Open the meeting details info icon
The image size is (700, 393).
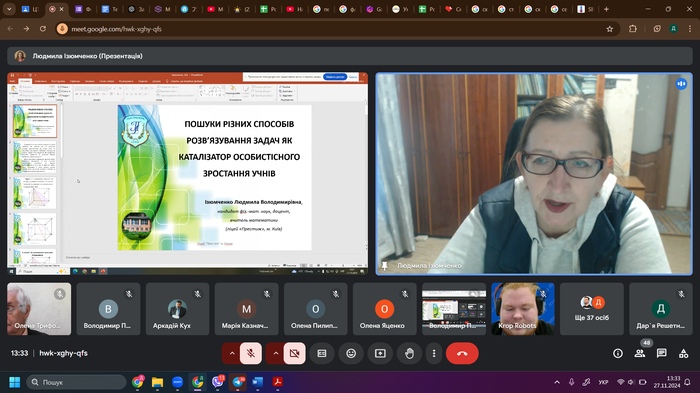tap(618, 353)
